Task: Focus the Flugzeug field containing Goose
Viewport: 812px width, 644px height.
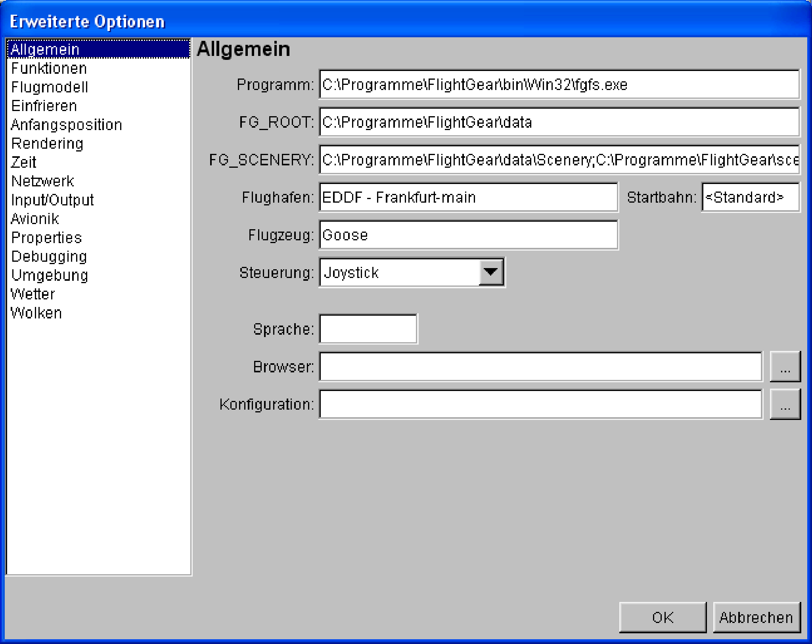Action: pyautogui.click(x=468, y=235)
